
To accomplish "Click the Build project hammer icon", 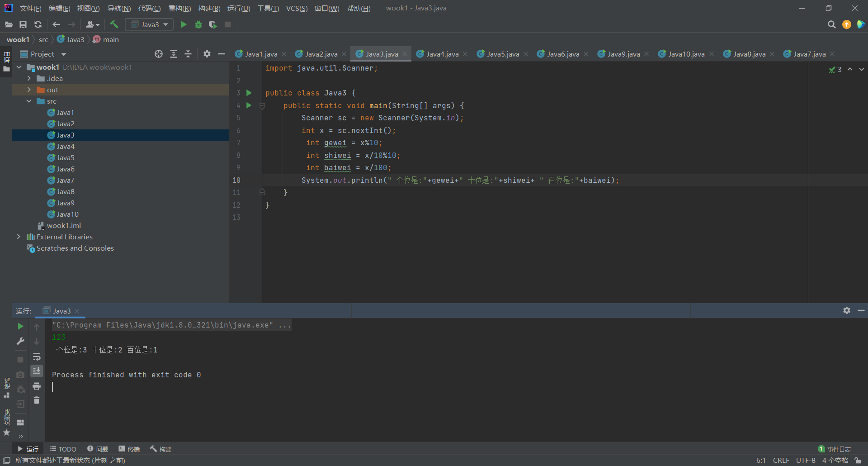I will [x=114, y=24].
